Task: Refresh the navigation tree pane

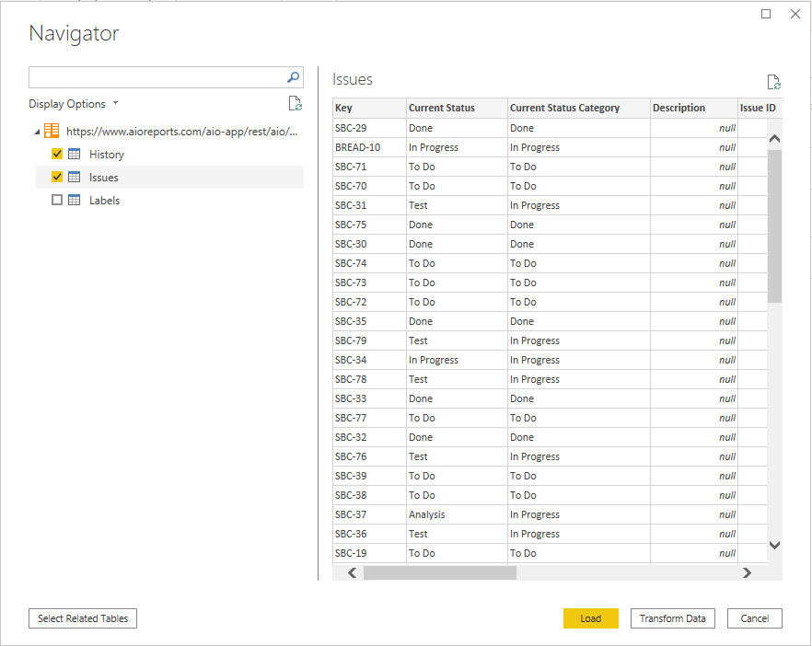Action: click(x=295, y=103)
